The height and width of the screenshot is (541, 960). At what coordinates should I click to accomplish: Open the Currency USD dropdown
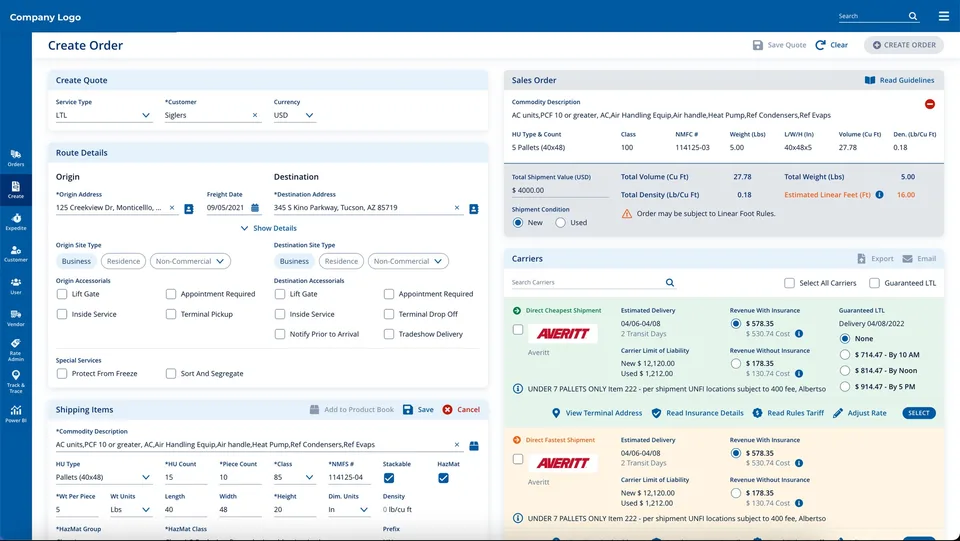click(294, 115)
